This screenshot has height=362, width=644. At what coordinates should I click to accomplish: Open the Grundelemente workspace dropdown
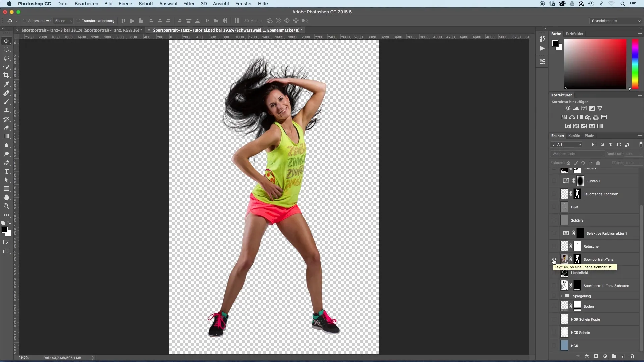[615, 21]
